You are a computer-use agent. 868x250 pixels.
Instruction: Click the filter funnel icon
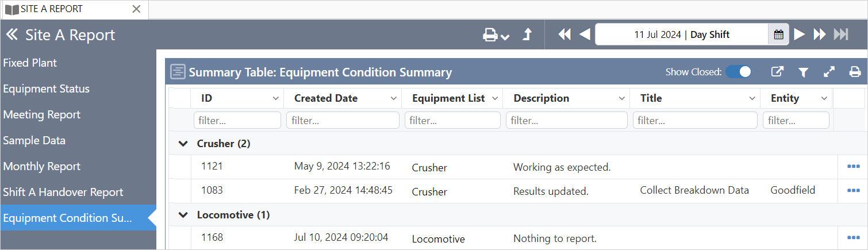pyautogui.click(x=804, y=72)
